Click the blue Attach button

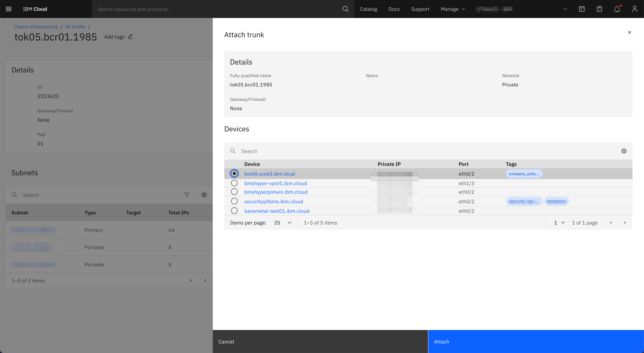pos(536,341)
